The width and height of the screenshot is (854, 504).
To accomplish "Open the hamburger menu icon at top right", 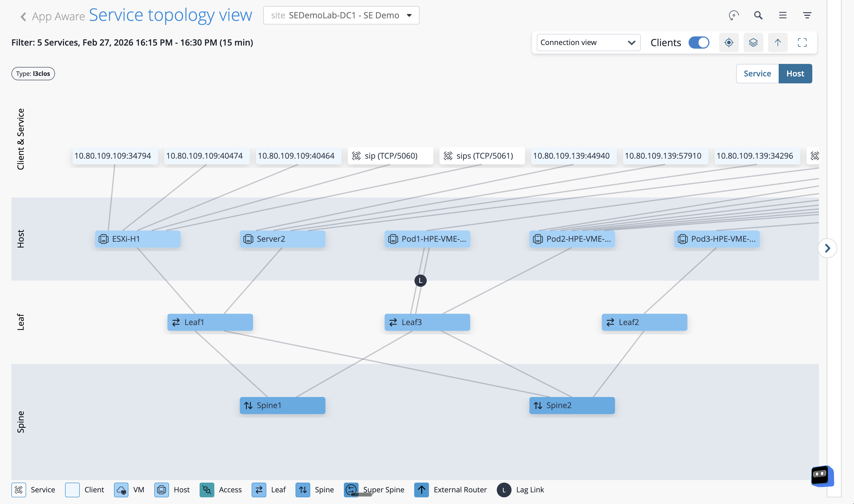I will 782,15.
